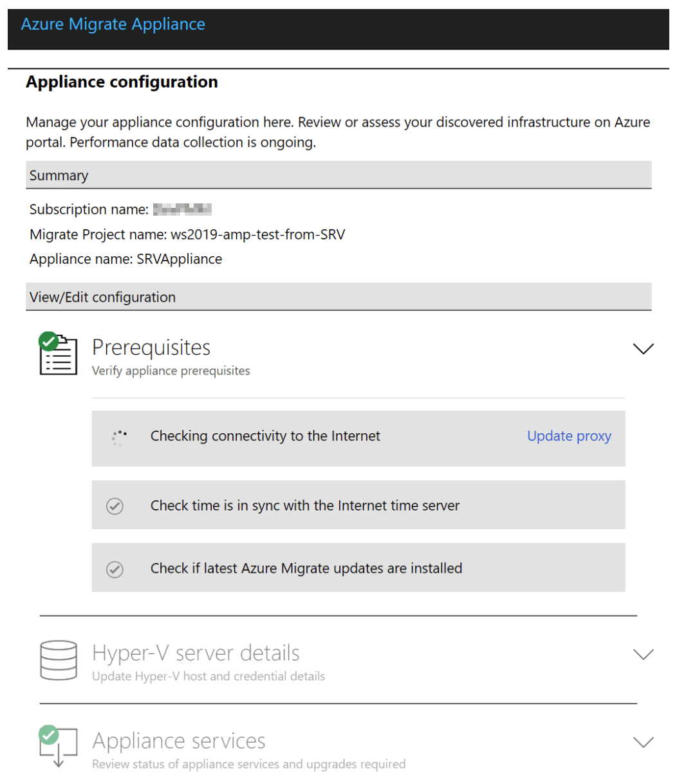Image resolution: width=677 pixels, height=784 pixels.
Task: Select the Appliance services heading
Action: tap(179, 741)
